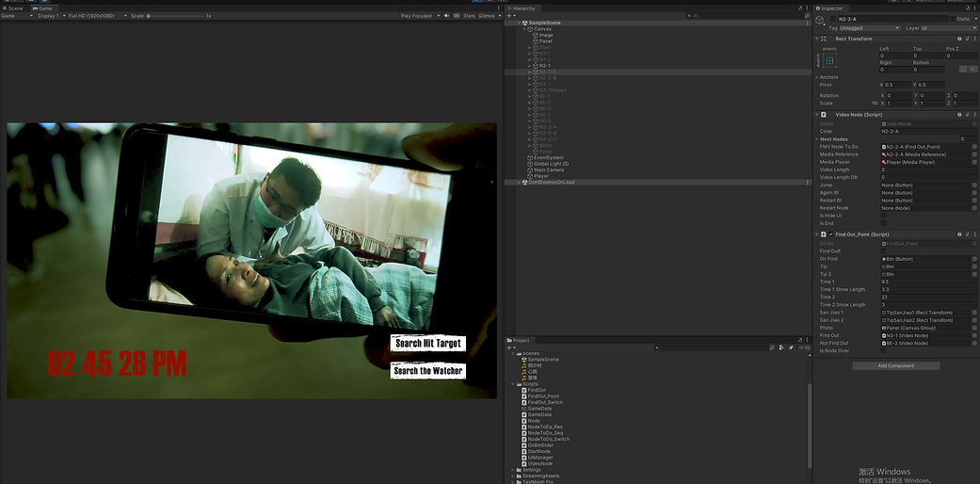Open Rect Transform help reference icon
The image size is (980, 484).
click(959, 39)
